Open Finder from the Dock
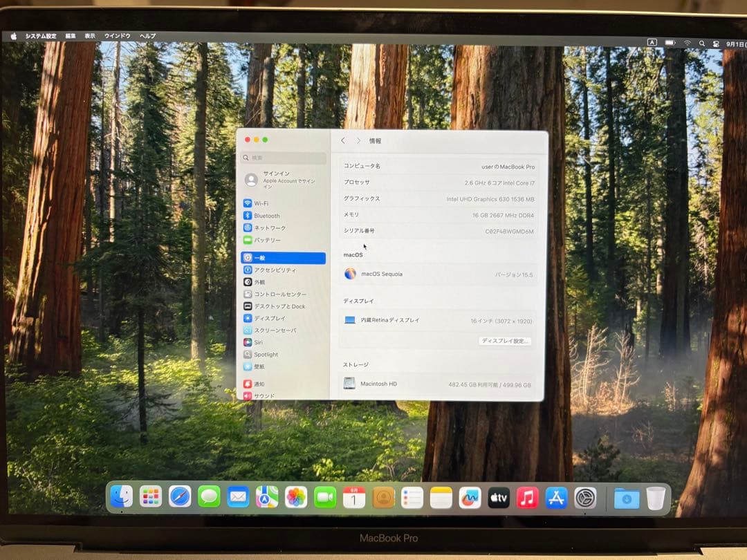Viewport: 747px width, 560px height. pos(122,496)
